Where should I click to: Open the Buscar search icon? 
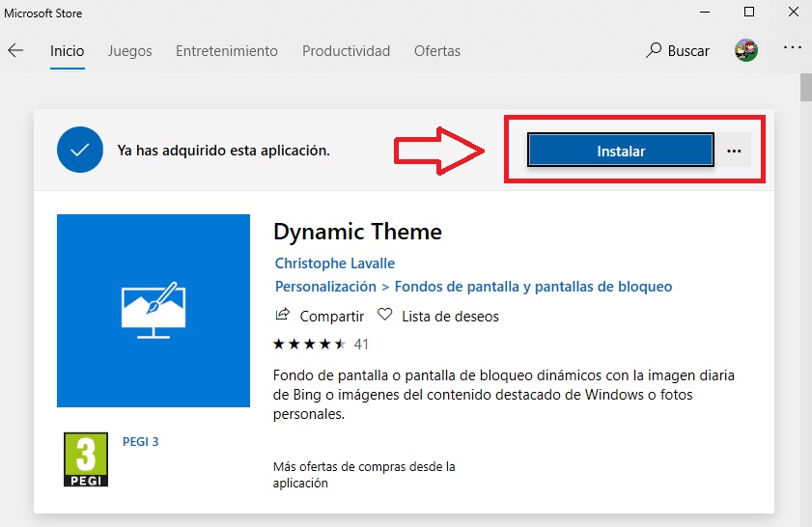click(654, 50)
